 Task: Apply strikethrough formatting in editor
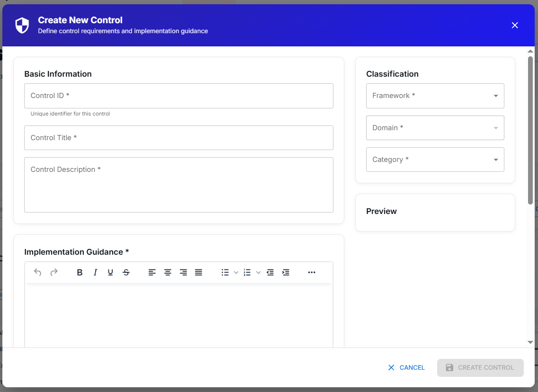click(126, 272)
